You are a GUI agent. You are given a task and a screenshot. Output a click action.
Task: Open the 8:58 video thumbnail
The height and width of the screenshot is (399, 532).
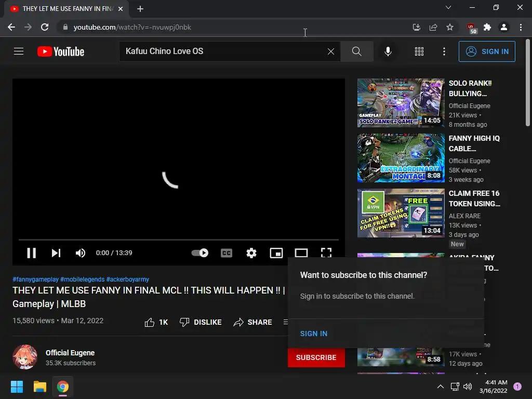[x=401, y=357]
